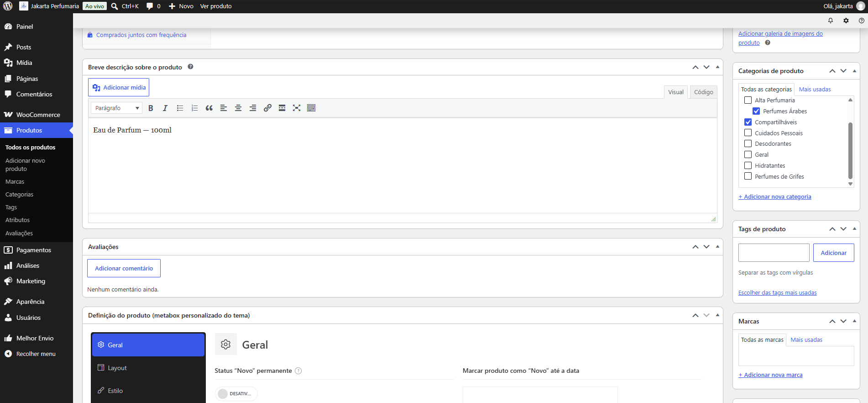Click the Adicionar comentário button
The width and height of the screenshot is (868, 403).
[x=124, y=268]
